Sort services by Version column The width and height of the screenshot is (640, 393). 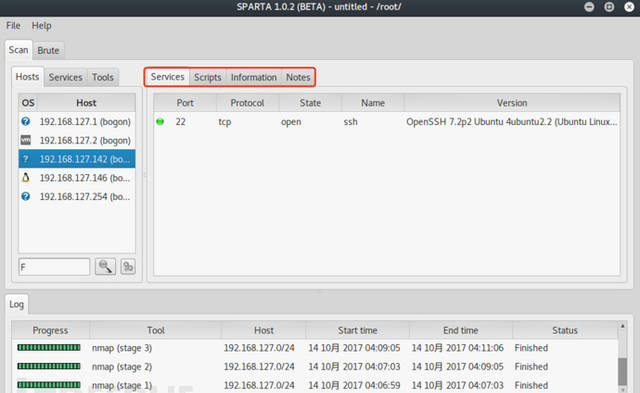coord(512,103)
